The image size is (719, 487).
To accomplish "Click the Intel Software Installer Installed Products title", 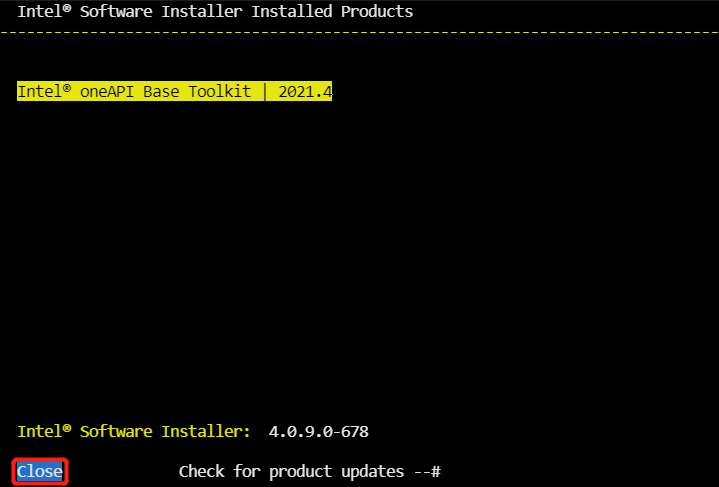I will (x=215, y=11).
